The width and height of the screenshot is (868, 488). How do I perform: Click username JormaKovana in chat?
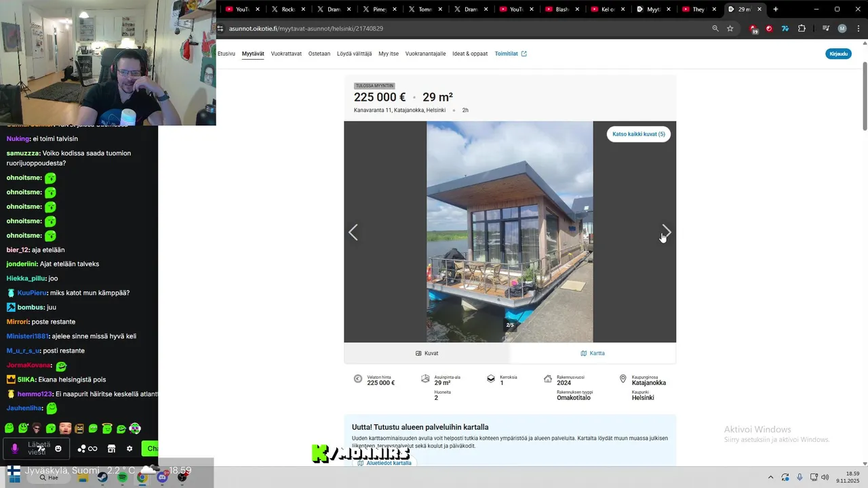point(28,365)
